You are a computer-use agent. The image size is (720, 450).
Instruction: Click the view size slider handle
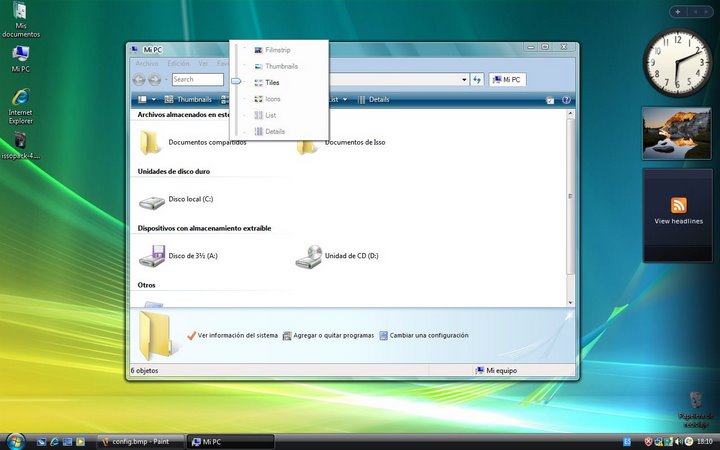coord(236,81)
